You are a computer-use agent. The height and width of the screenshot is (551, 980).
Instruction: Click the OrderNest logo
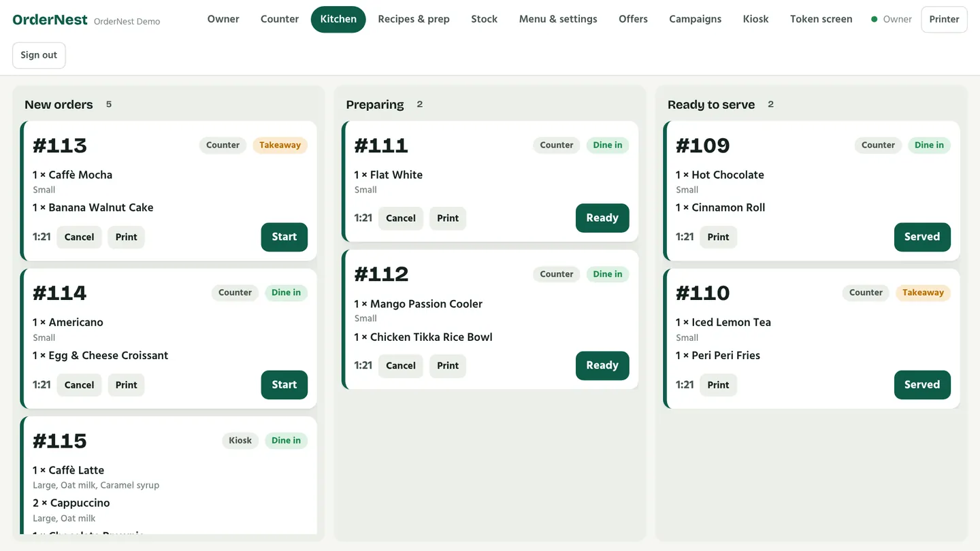pyautogui.click(x=50, y=20)
